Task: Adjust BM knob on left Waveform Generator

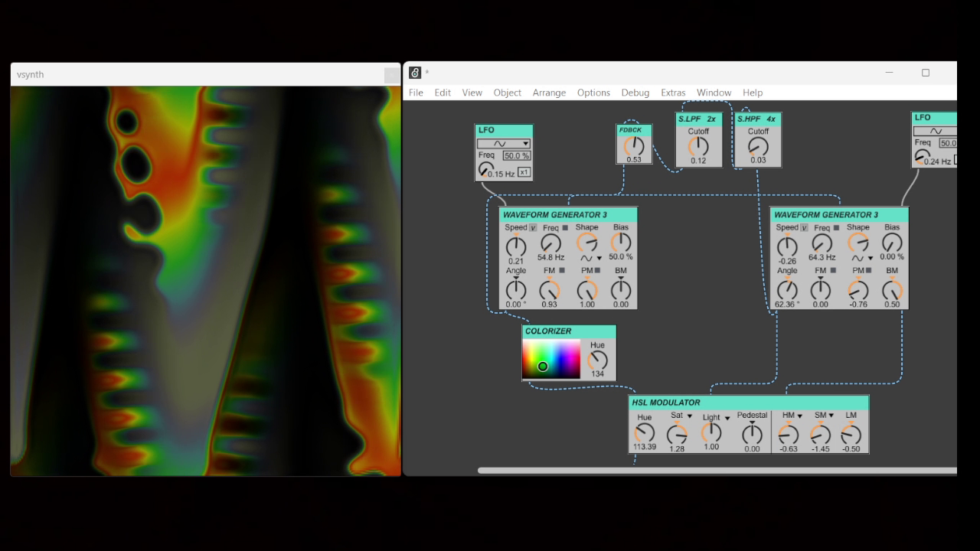Action: [621, 289]
